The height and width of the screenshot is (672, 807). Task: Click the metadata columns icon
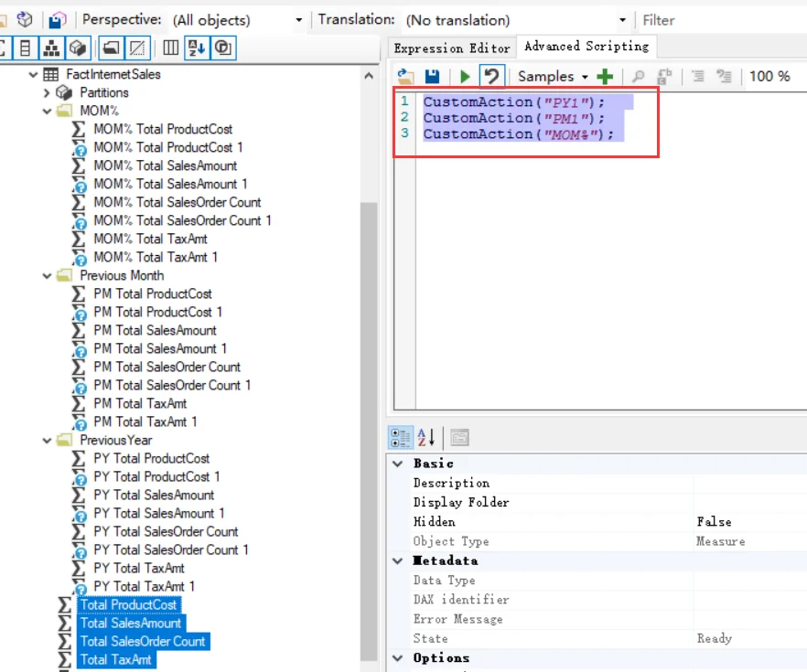pos(170,48)
